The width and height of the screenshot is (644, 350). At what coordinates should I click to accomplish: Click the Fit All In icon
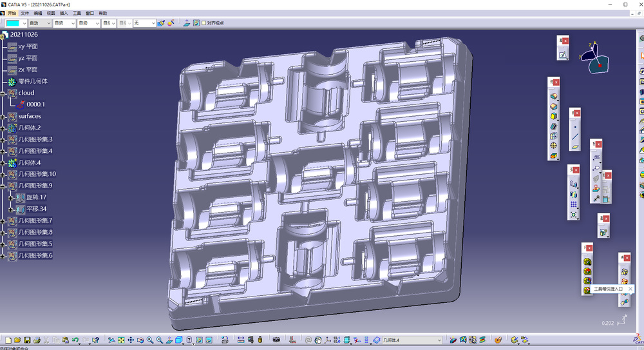tap(121, 340)
